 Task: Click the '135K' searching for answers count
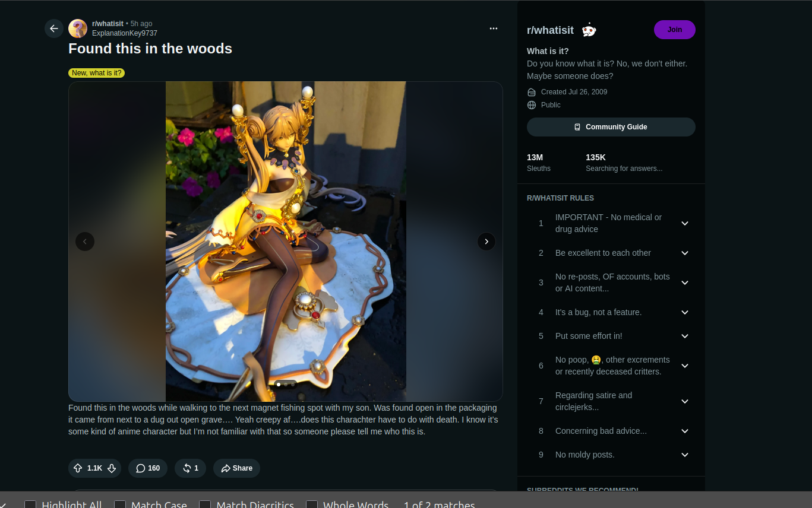point(596,157)
